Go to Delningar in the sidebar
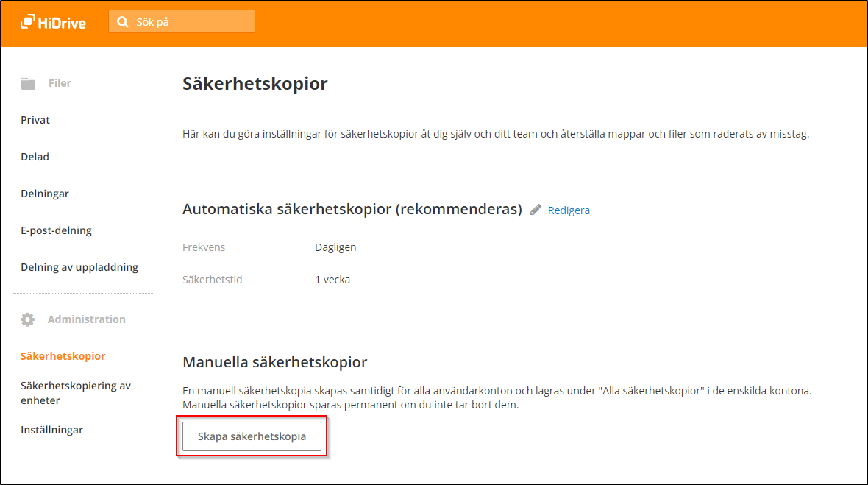 pyautogui.click(x=45, y=194)
